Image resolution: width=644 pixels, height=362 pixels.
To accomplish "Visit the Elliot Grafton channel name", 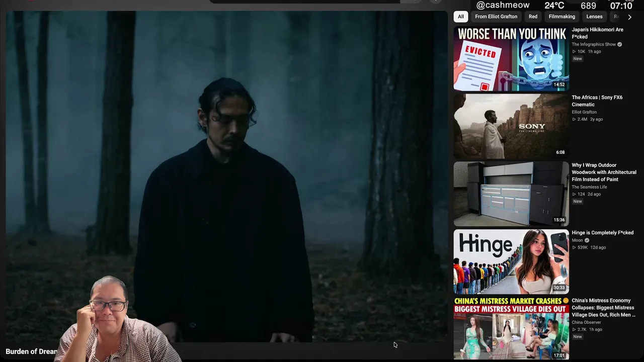I will tap(584, 112).
